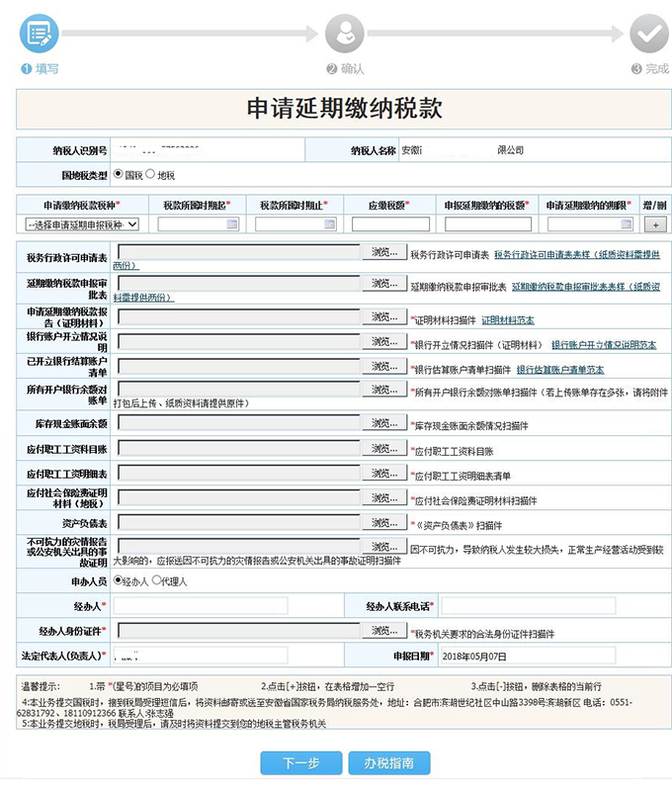The width and height of the screenshot is (672, 792).
Task: Click the 下一步 button
Action: coord(300,763)
